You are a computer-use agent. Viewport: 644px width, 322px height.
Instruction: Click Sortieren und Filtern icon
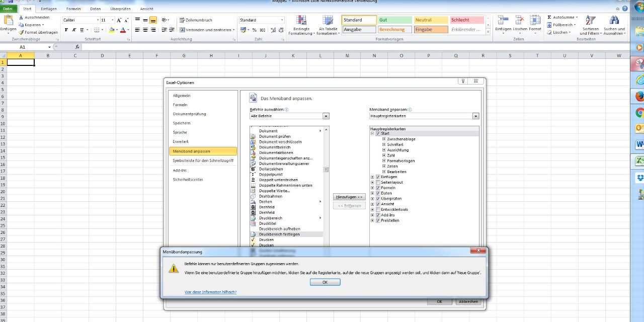tap(591, 20)
